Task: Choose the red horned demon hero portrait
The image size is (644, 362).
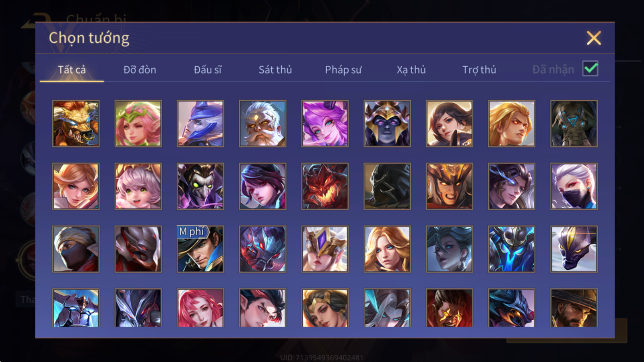Action: [x=325, y=186]
